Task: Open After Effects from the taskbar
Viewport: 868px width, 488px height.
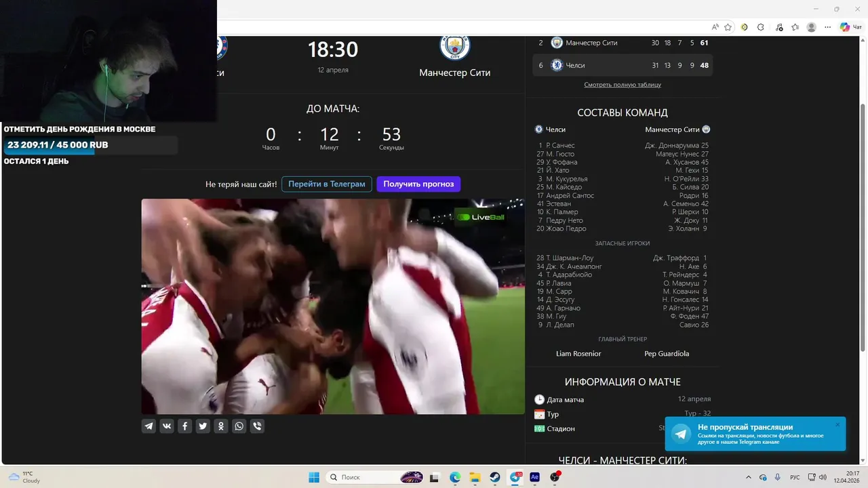Action: [x=534, y=477]
